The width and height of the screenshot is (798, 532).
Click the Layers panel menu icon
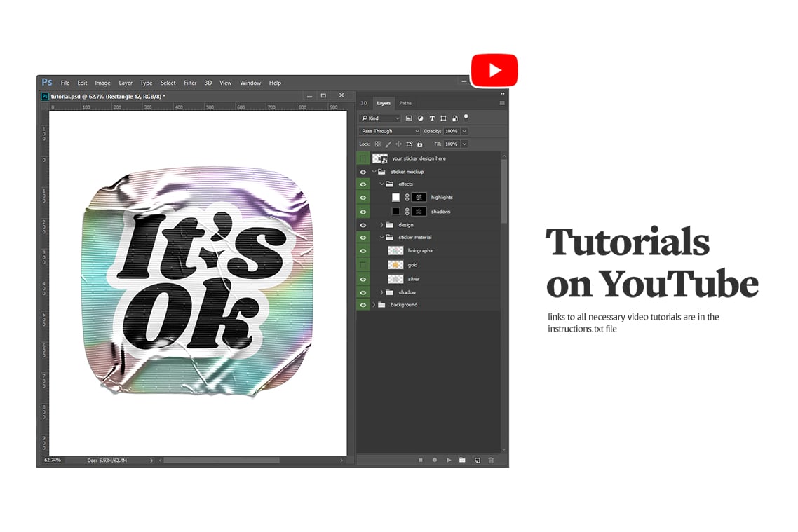point(502,102)
